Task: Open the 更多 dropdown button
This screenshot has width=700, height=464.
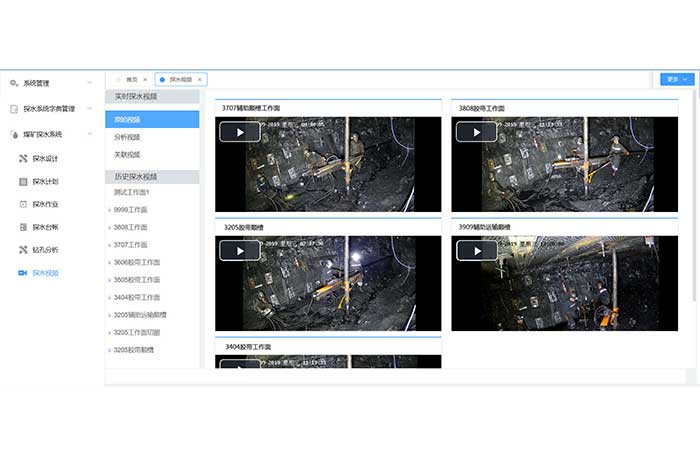Action: tap(677, 79)
